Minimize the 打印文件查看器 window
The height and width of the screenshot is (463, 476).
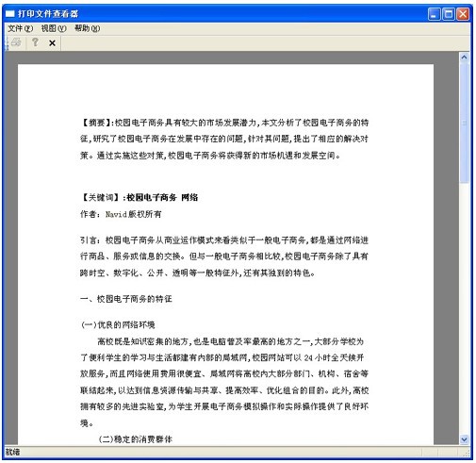[x=434, y=14]
